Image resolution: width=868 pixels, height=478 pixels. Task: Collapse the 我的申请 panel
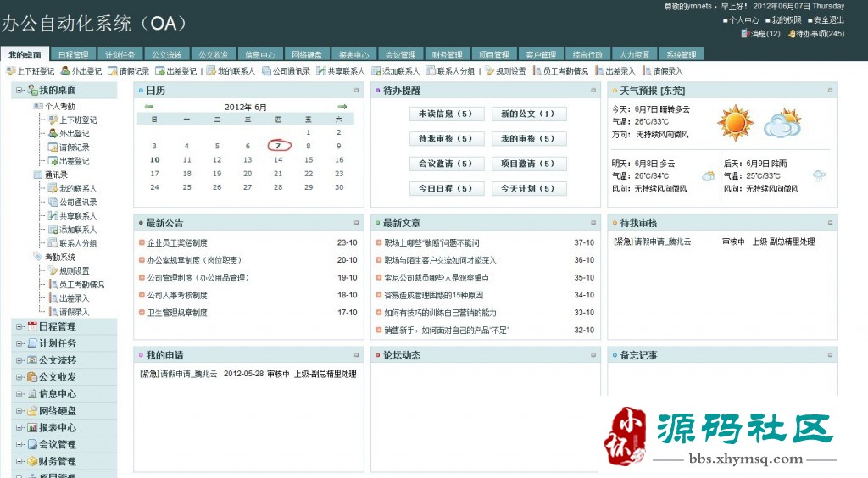pyautogui.click(x=357, y=354)
